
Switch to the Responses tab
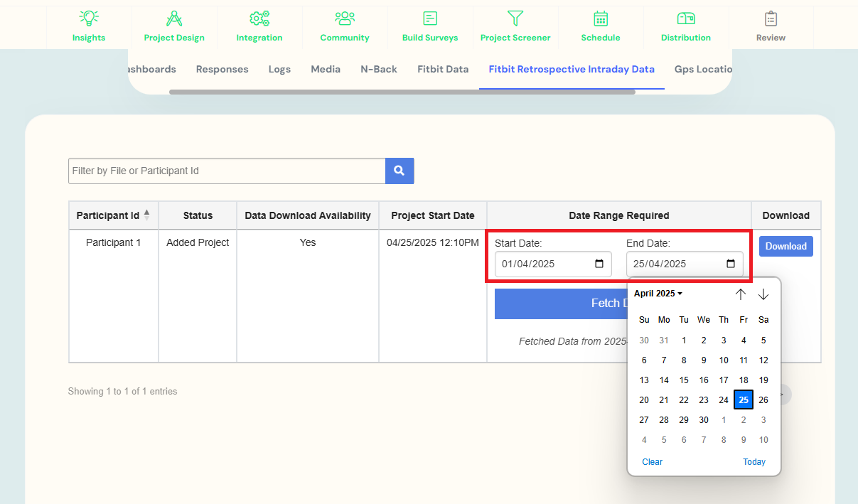[x=222, y=69]
